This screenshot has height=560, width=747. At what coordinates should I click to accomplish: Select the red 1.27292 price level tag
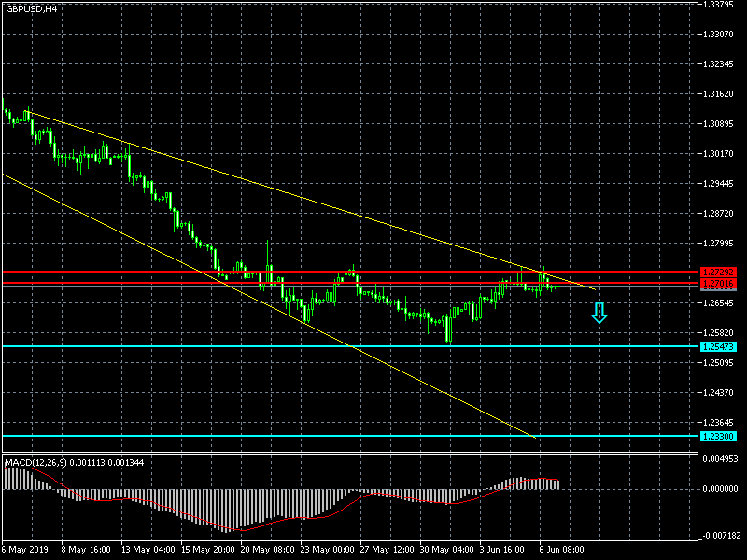[x=718, y=273]
